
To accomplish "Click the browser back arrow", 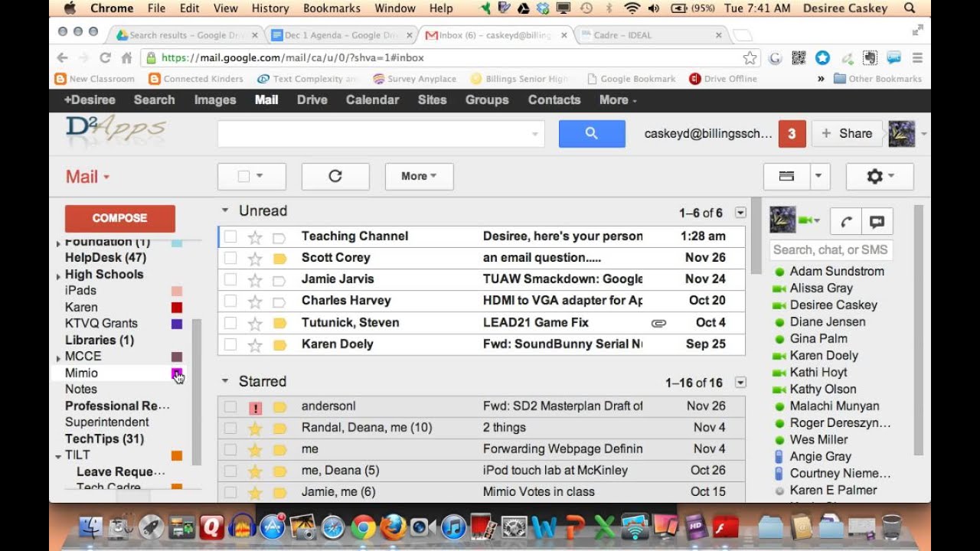I will 62,58.
